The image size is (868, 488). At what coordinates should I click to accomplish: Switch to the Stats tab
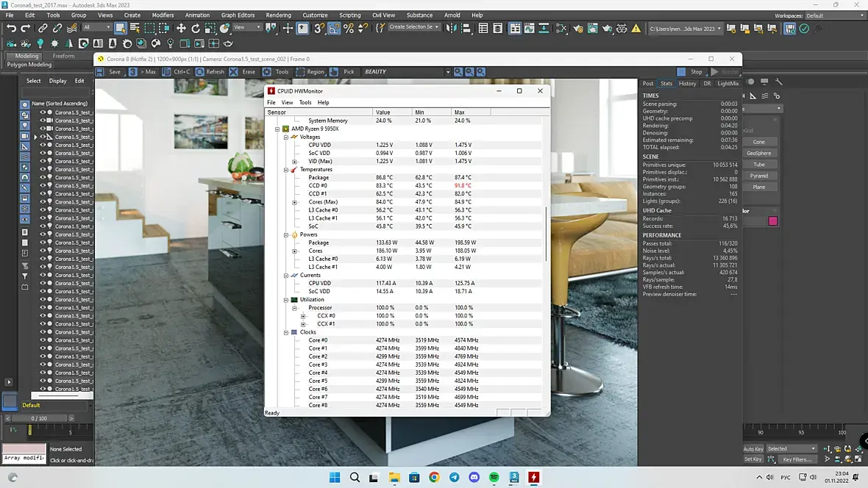pyautogui.click(x=666, y=84)
